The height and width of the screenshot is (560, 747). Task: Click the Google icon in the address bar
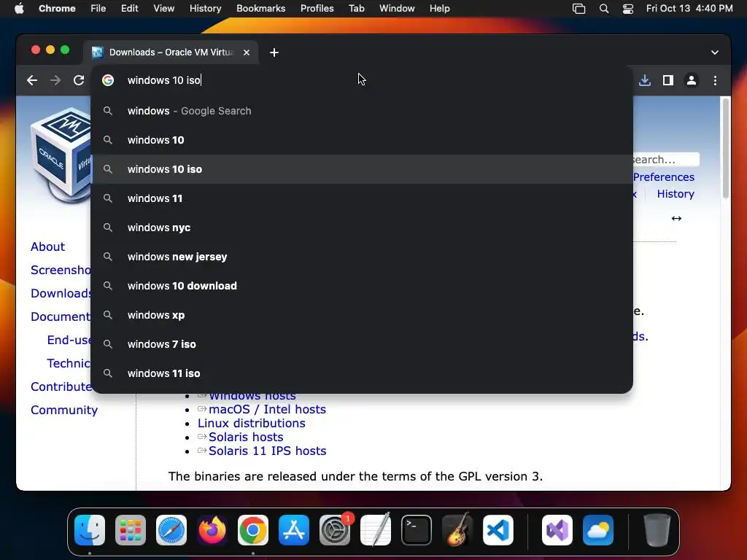[108, 80]
